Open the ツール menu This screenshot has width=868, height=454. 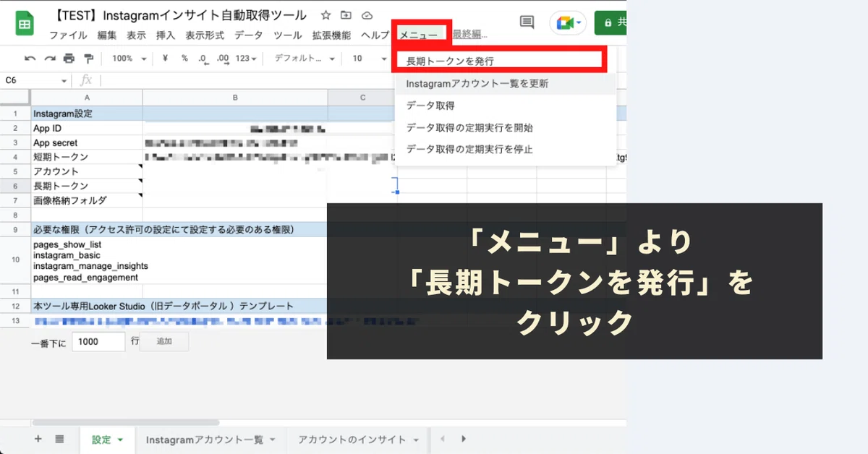(x=287, y=35)
